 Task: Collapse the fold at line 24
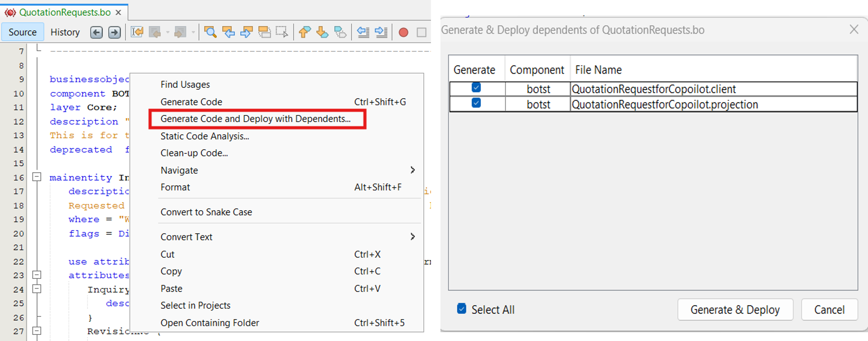click(x=37, y=289)
